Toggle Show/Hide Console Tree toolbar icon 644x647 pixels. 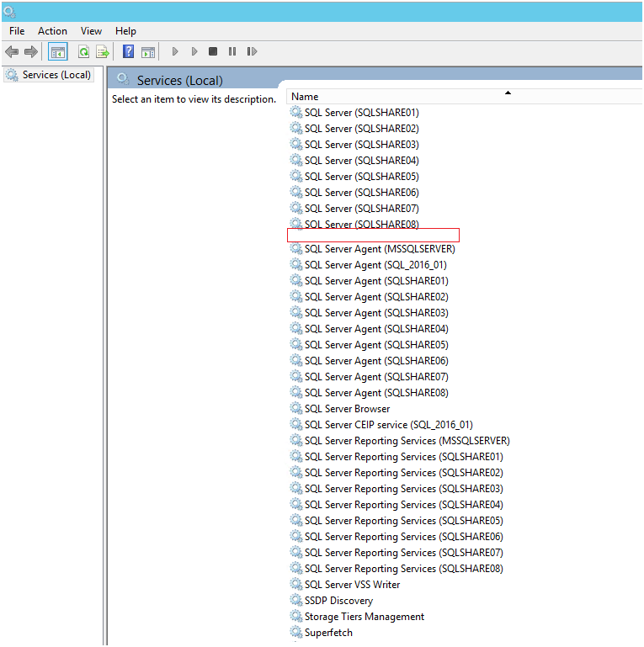click(x=58, y=52)
